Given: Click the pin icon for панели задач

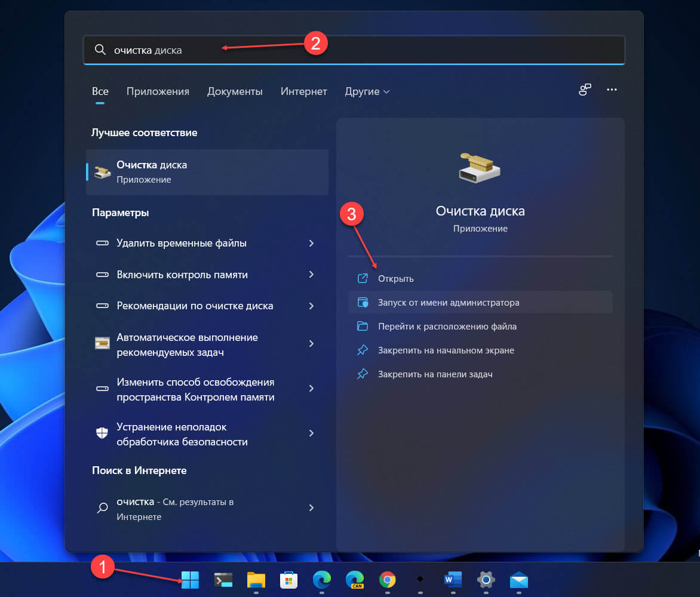Looking at the screenshot, I should (363, 374).
